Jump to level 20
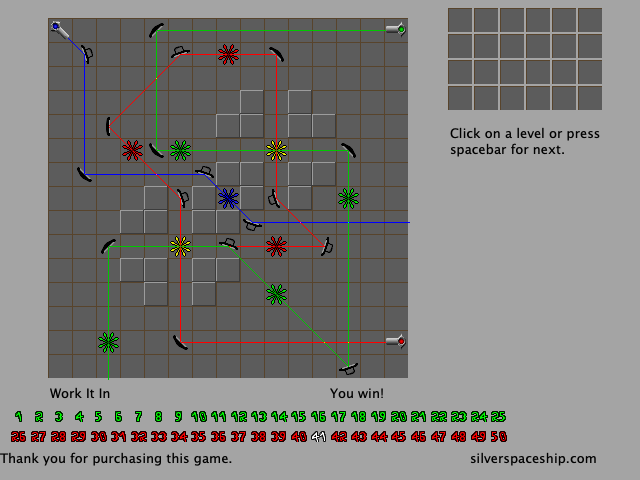This screenshot has width=640, height=480. coord(399,417)
